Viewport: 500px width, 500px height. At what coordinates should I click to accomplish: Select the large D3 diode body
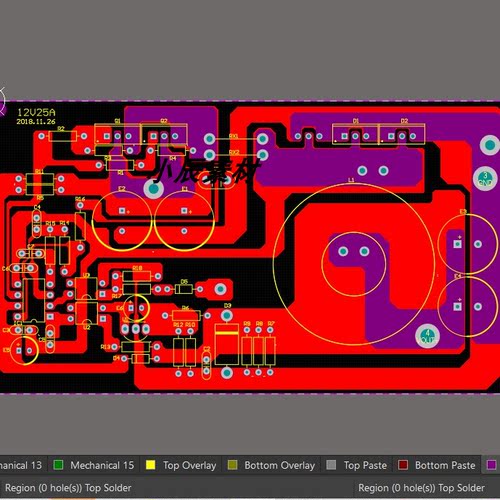point(227,344)
